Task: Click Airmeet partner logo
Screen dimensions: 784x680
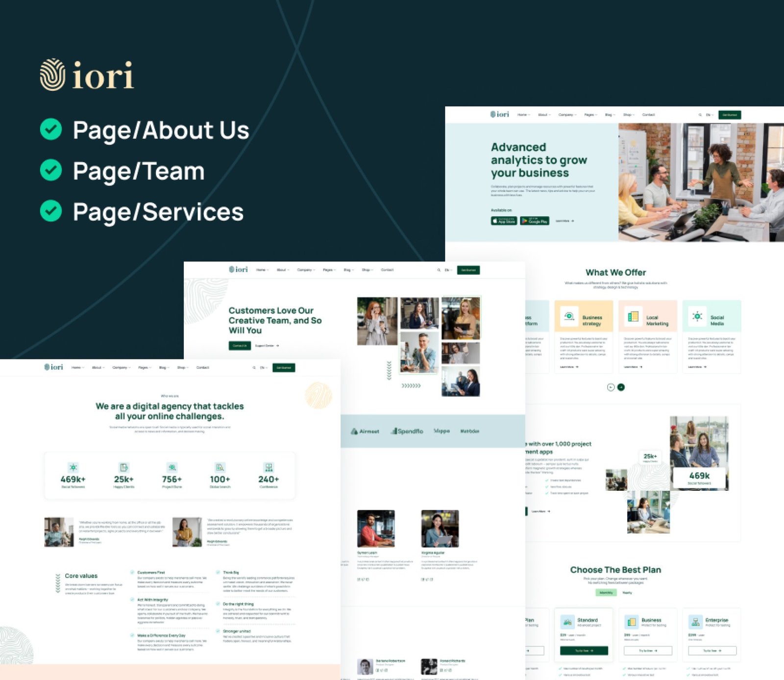Action: (365, 431)
